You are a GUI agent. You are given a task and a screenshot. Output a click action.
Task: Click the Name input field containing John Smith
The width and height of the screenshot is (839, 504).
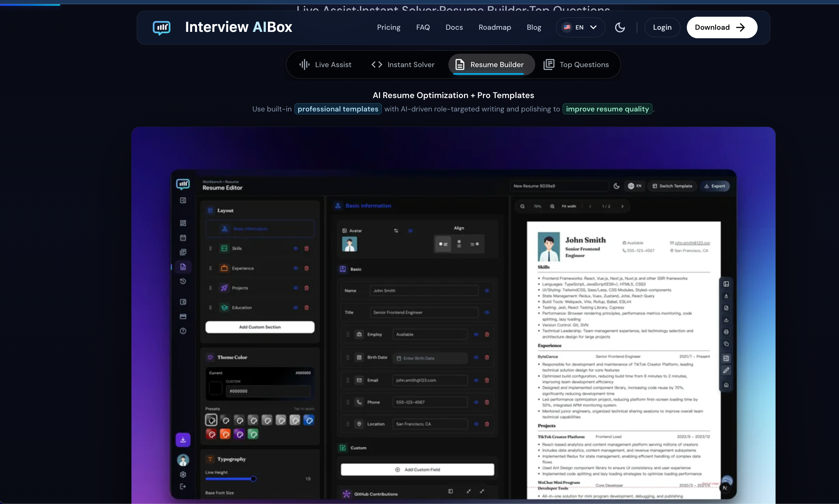424,291
